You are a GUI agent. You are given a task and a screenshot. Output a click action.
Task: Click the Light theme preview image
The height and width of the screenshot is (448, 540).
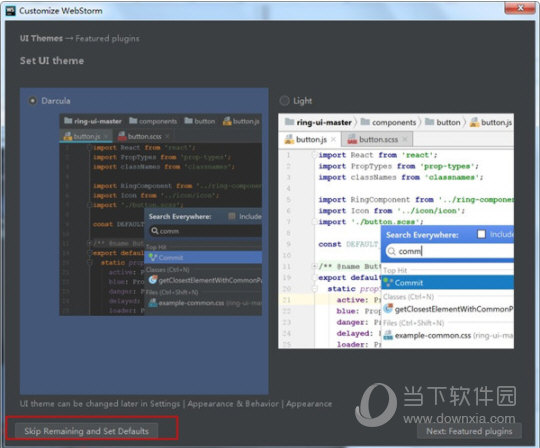pos(396,231)
